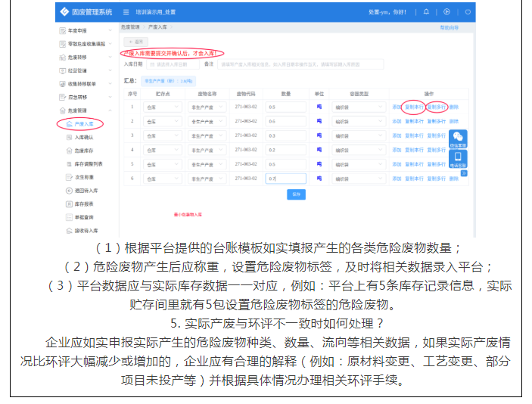Click 复制本行 link in row 1
Viewport: 532px width, 404px height.
click(x=414, y=107)
